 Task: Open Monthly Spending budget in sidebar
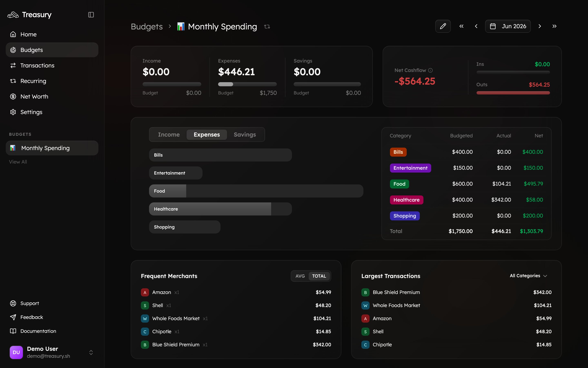[52, 148]
